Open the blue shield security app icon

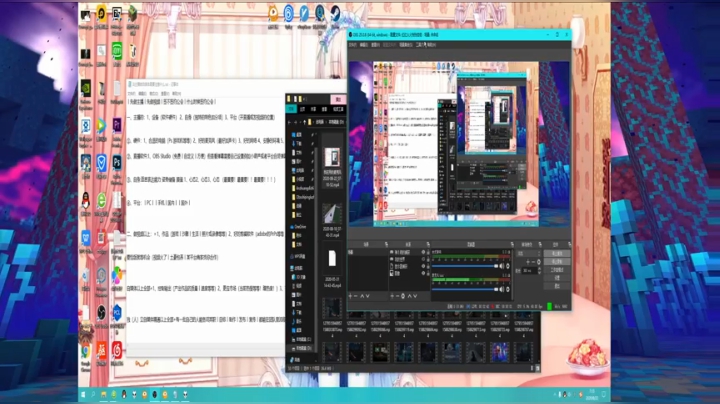(101, 162)
